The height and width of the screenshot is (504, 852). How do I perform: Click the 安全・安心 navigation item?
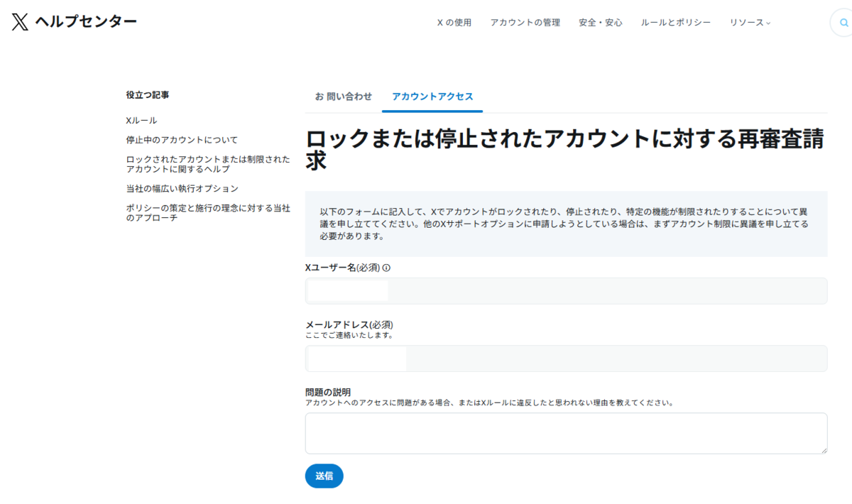click(x=600, y=22)
